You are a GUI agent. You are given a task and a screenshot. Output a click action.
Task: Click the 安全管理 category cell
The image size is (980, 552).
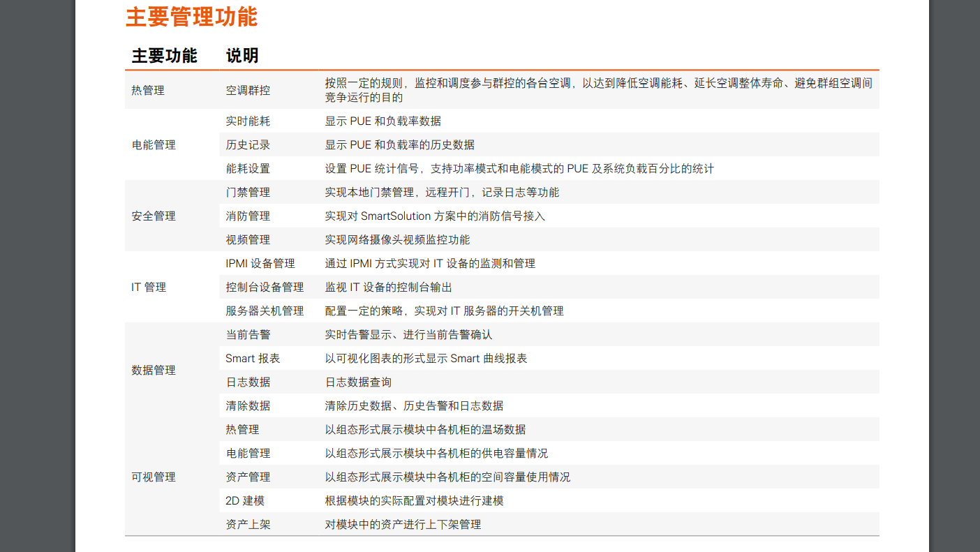coord(154,216)
